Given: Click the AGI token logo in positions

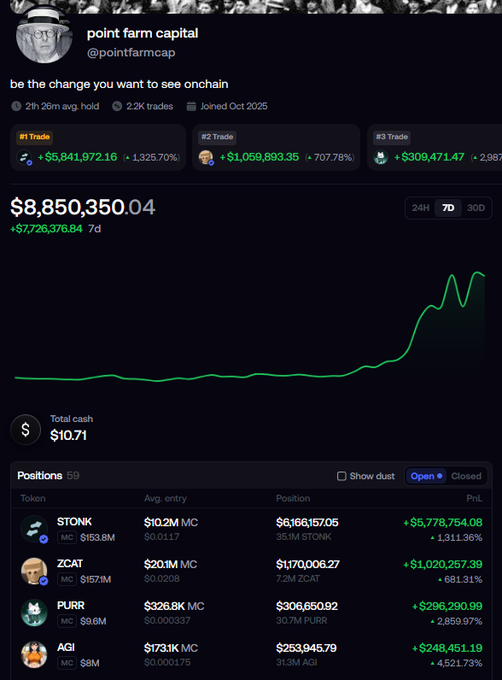Looking at the screenshot, I should coord(34,655).
